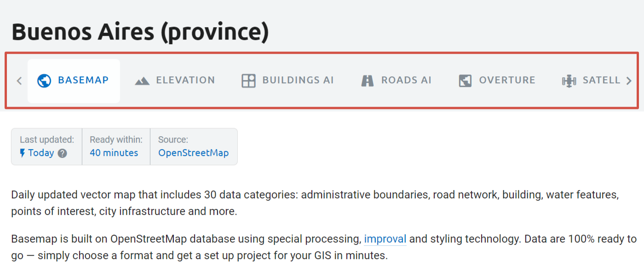Follow the improval link in description
The width and height of the screenshot is (644, 277).
(x=385, y=239)
